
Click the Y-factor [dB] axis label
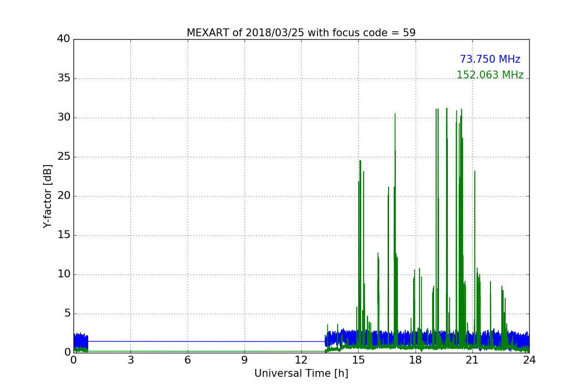coord(48,196)
